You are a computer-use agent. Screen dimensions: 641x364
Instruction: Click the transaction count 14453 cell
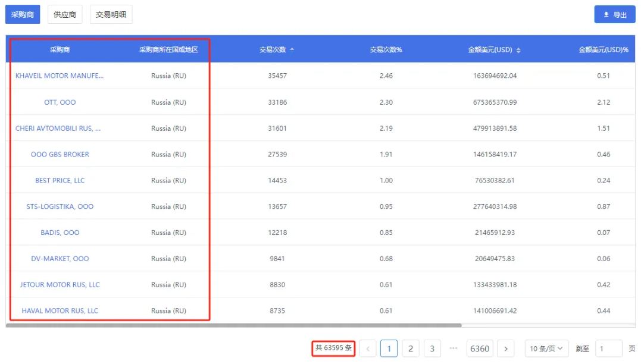277,180
